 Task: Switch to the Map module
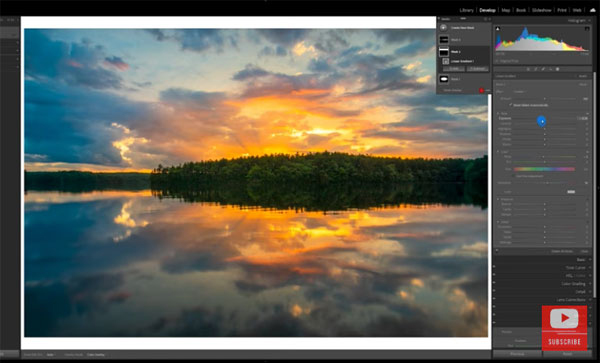click(x=506, y=10)
